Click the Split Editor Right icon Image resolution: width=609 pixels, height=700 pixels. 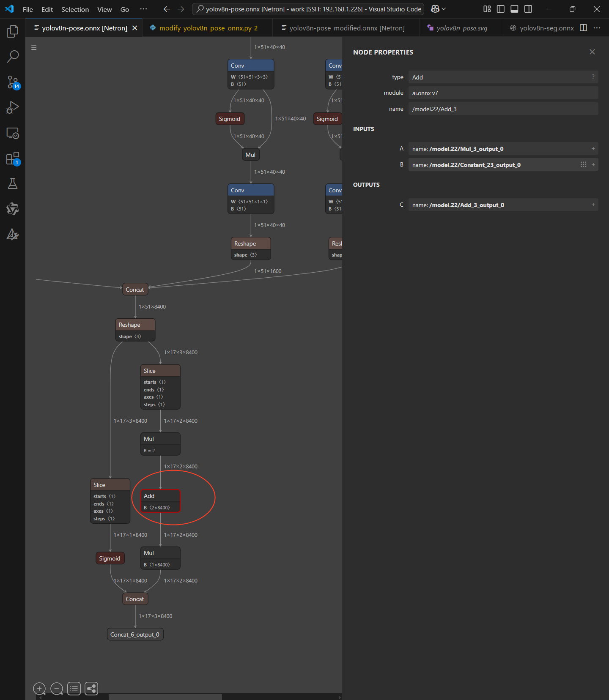click(x=583, y=28)
